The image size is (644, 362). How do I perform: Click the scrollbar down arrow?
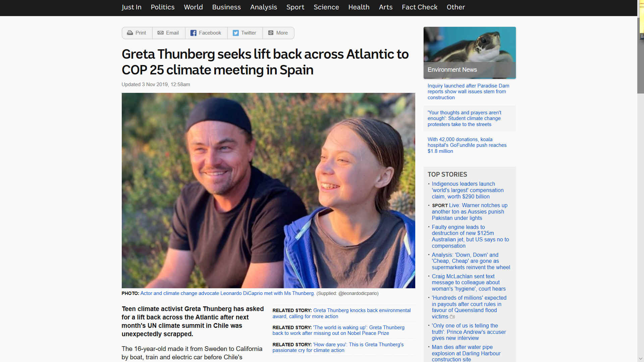click(640, 359)
